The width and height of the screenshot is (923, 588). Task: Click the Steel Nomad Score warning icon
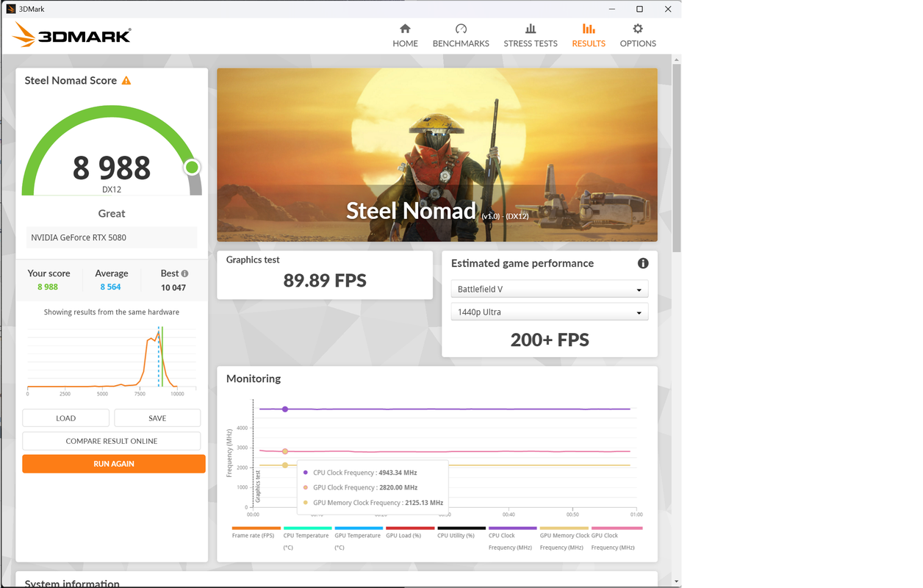click(x=126, y=80)
